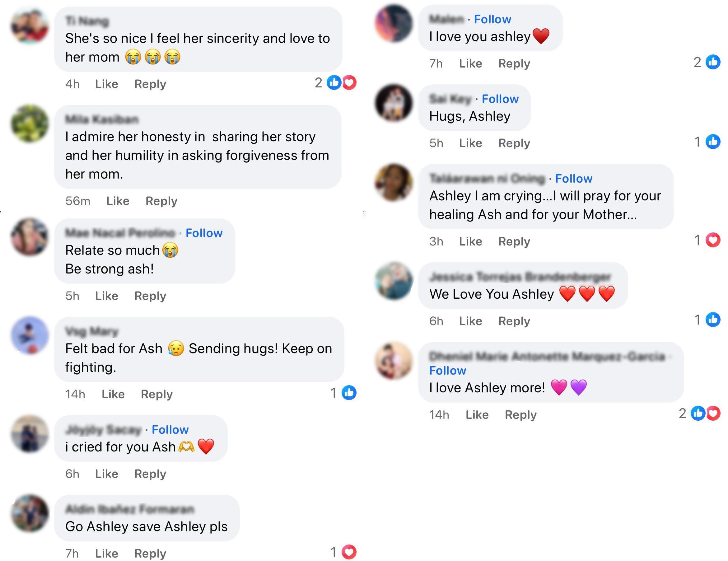Viewport: 728px width, 561px height.
Task: Click thumbs-up reaction on 'We Love You Ashley' comment
Action: (x=713, y=320)
